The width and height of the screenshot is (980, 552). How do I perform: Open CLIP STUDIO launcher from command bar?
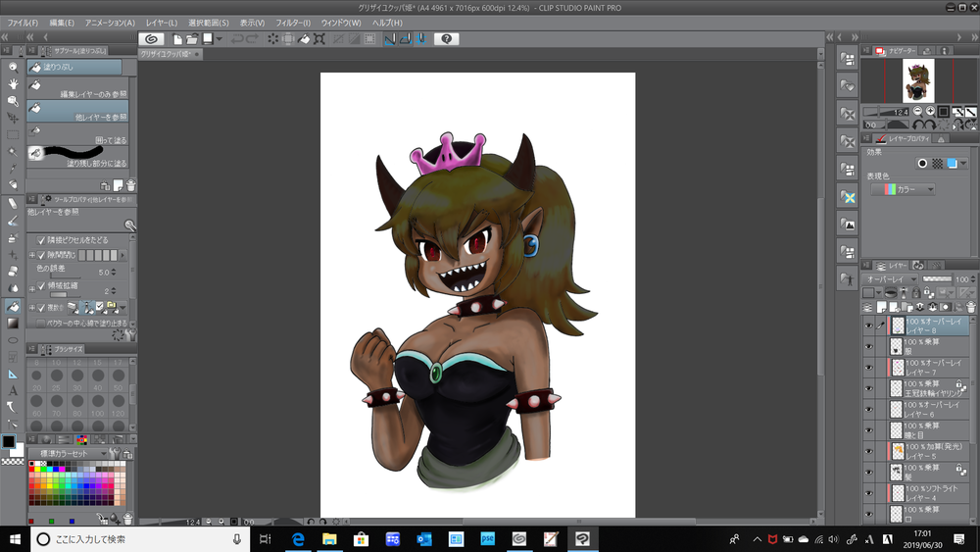click(x=151, y=39)
